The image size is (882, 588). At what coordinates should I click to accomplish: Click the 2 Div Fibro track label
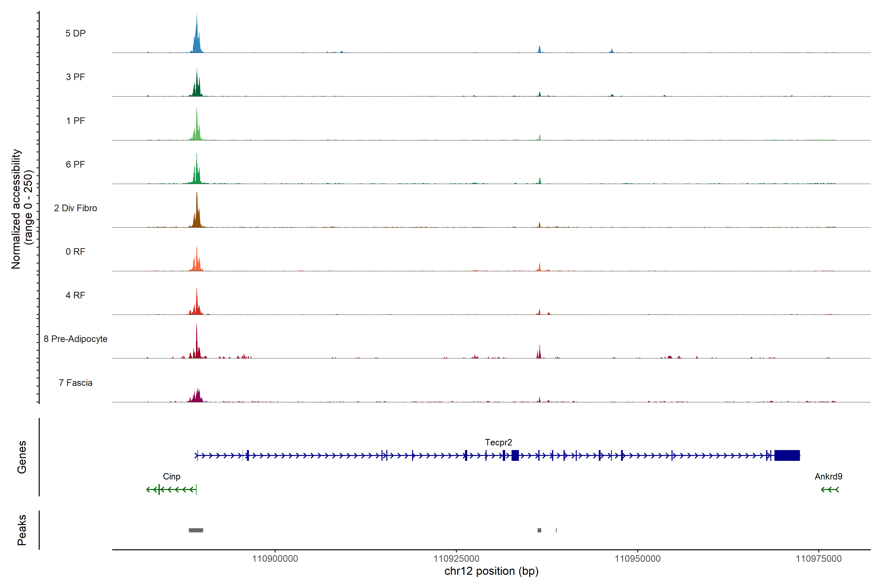[x=75, y=208]
